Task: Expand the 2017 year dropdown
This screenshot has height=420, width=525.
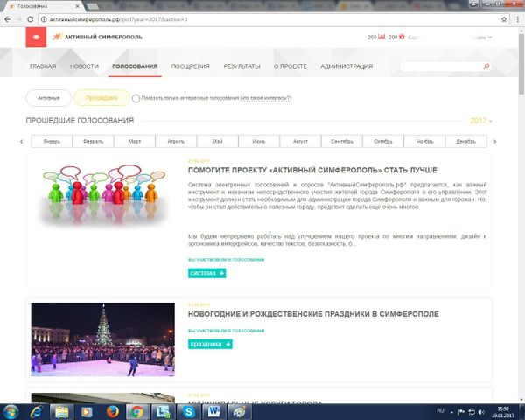Action: coord(481,121)
